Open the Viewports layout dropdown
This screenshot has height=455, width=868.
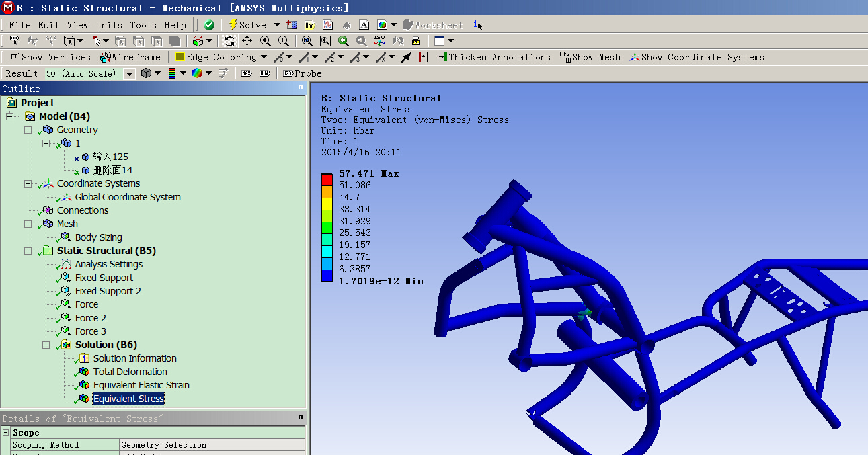(450, 41)
